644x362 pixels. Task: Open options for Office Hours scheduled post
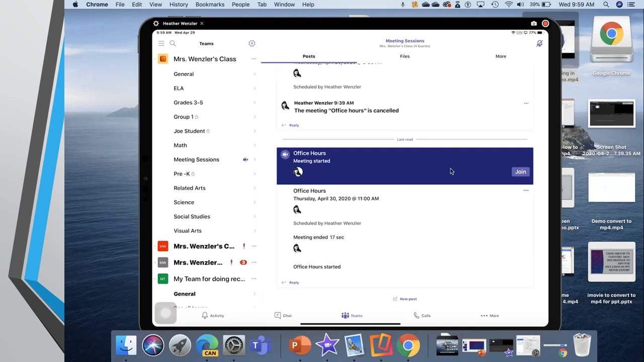pyautogui.click(x=526, y=191)
